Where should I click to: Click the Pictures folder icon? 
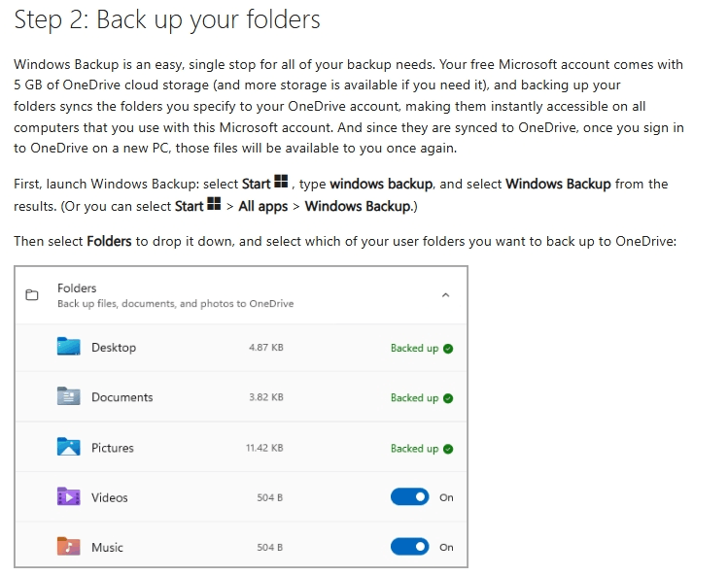pos(68,447)
